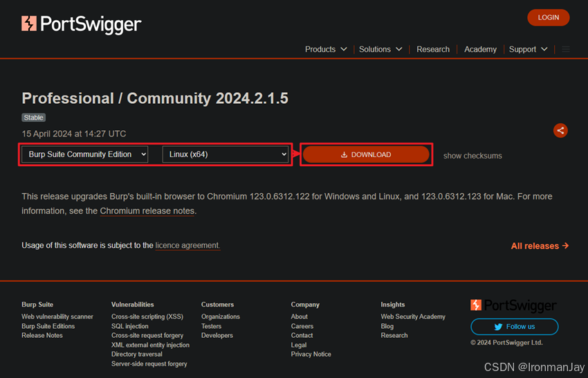Click the LOGIN button
The height and width of the screenshot is (378, 588).
click(549, 17)
